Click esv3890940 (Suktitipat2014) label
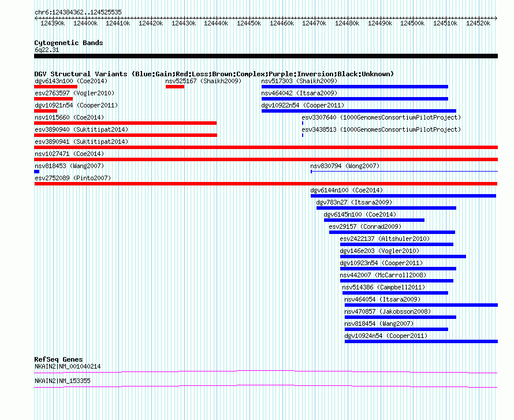Screen dimensions: 514x420 [81, 129]
